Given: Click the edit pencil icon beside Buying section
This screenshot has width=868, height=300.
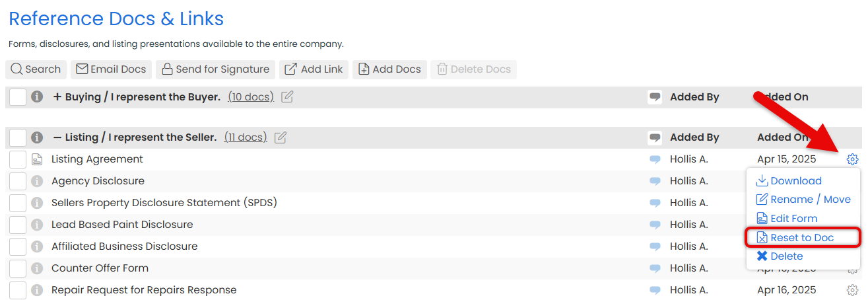Looking at the screenshot, I should (287, 97).
